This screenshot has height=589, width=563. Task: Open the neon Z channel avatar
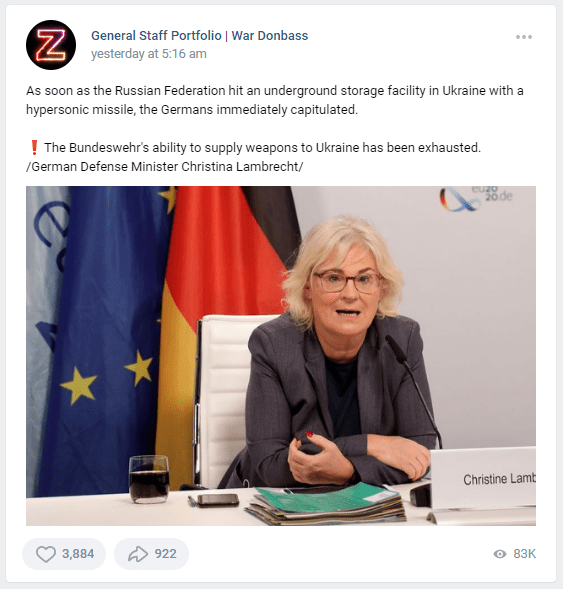pos(51,45)
